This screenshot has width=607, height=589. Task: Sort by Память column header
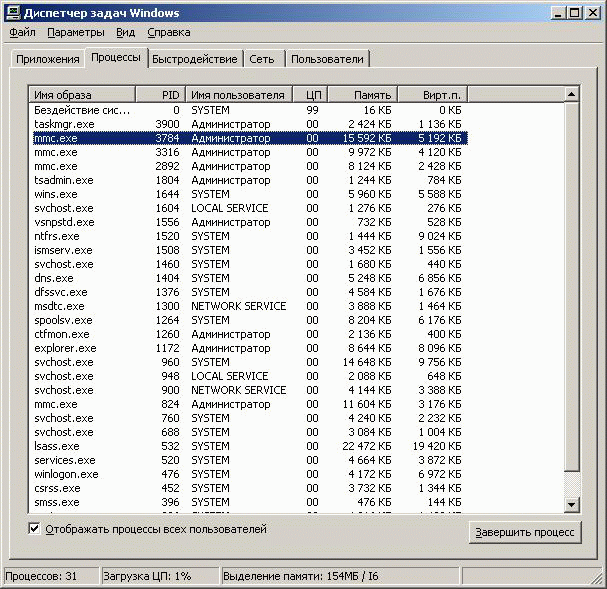tap(359, 95)
